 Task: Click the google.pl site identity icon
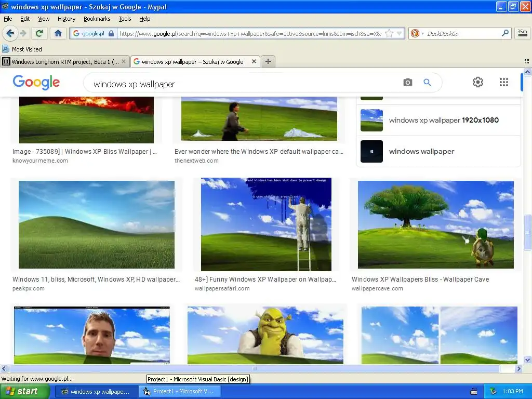93,34
